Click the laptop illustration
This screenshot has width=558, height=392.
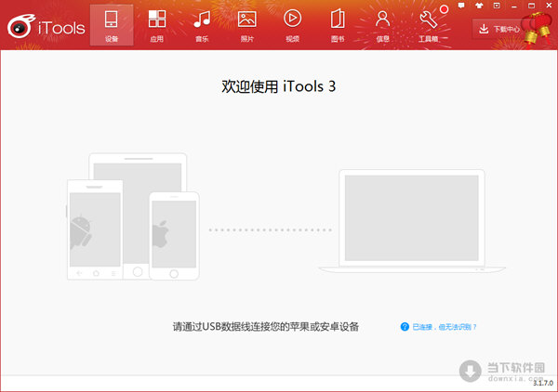coord(412,221)
